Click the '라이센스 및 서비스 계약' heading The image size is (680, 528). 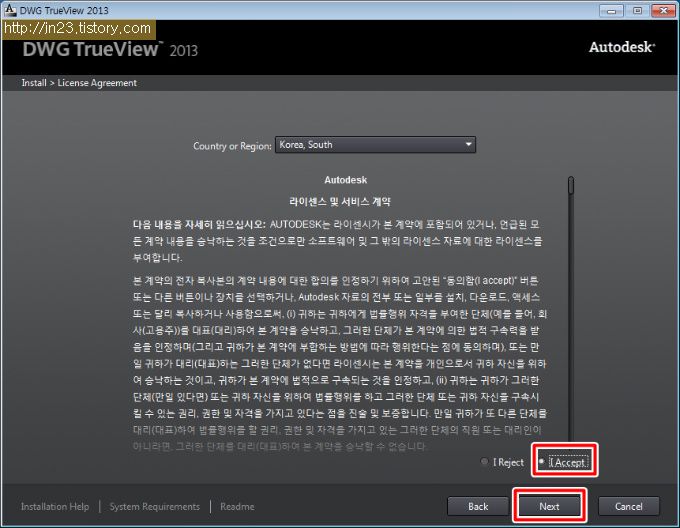(x=340, y=202)
